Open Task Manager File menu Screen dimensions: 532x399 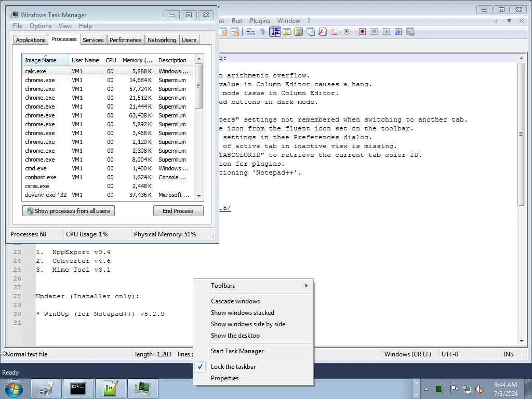[x=18, y=26]
